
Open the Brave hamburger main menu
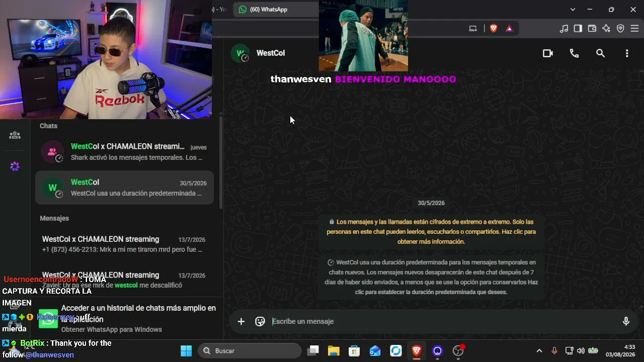[634, 29]
